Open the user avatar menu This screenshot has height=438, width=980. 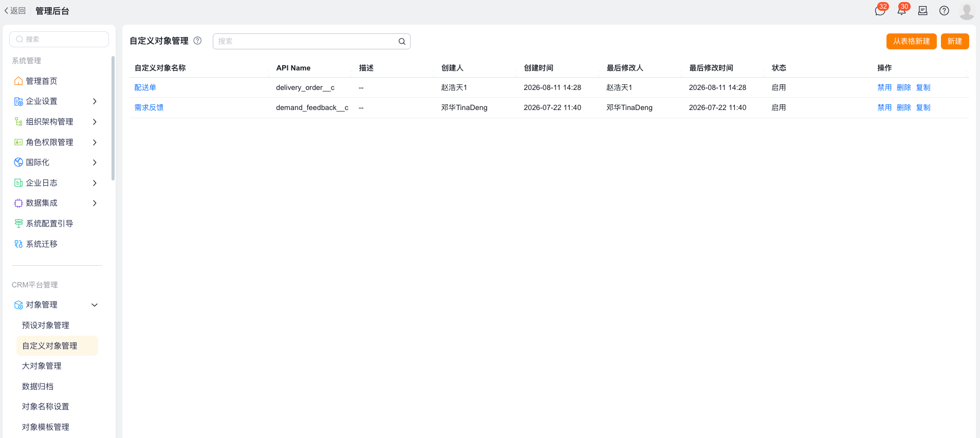tap(967, 11)
